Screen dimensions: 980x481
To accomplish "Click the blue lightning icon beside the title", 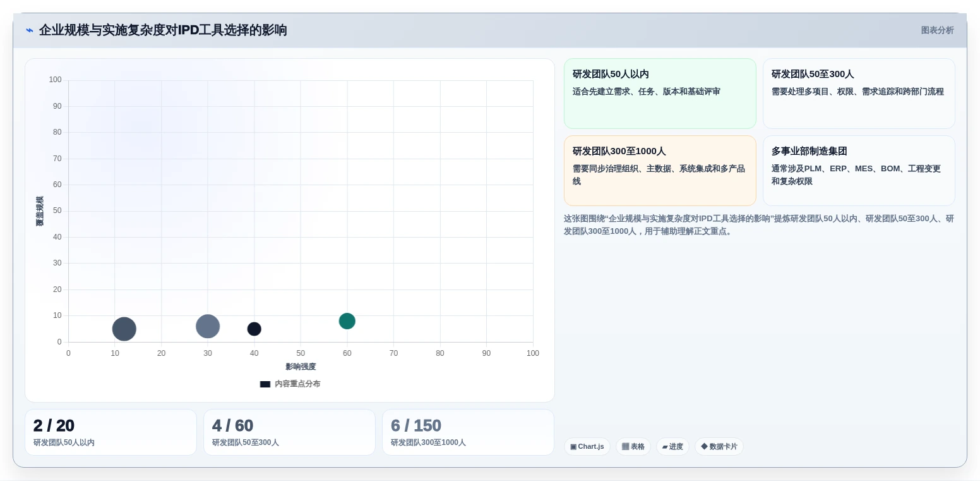I will (30, 30).
